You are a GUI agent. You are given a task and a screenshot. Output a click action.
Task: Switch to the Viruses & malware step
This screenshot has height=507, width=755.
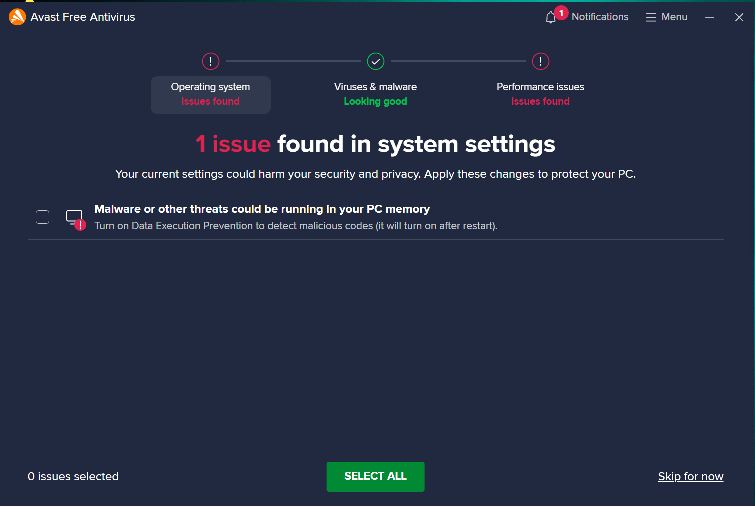click(375, 94)
